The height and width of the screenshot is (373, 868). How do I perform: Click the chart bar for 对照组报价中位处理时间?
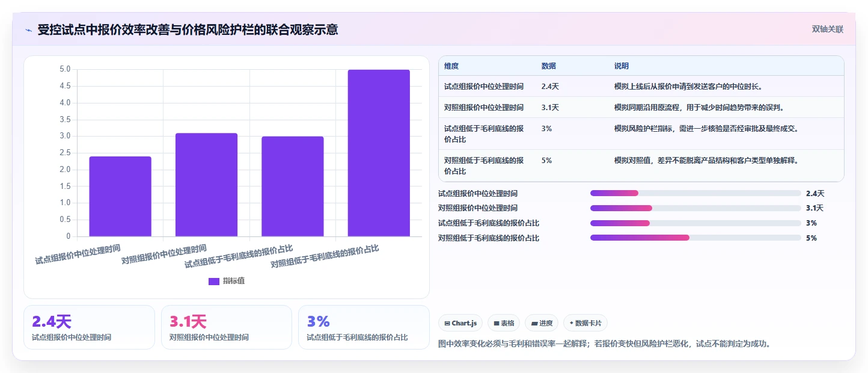206,185
